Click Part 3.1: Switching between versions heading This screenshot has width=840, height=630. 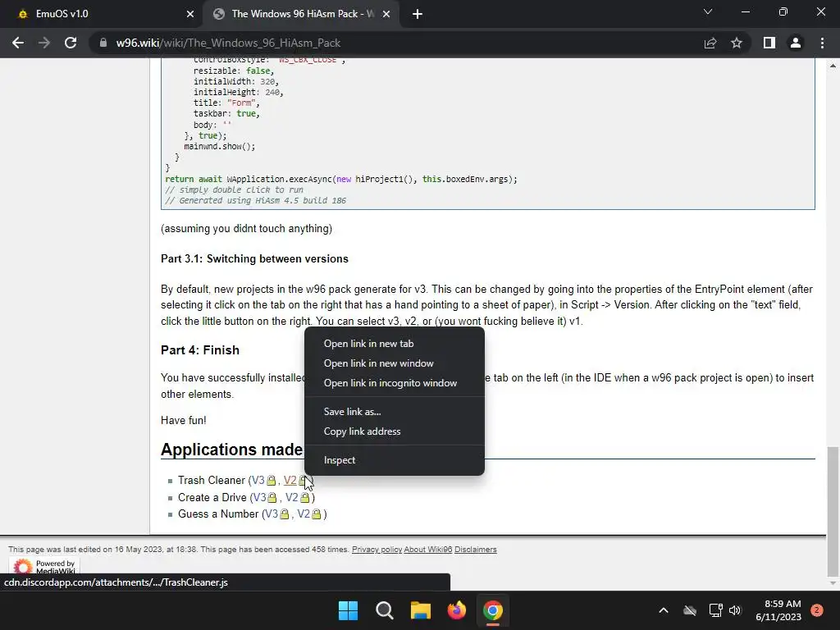(x=254, y=258)
